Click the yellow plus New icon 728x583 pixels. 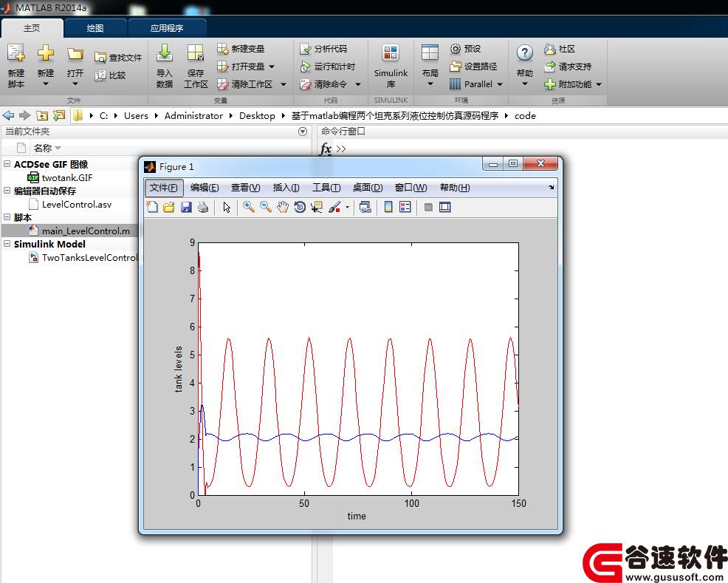pos(46,53)
